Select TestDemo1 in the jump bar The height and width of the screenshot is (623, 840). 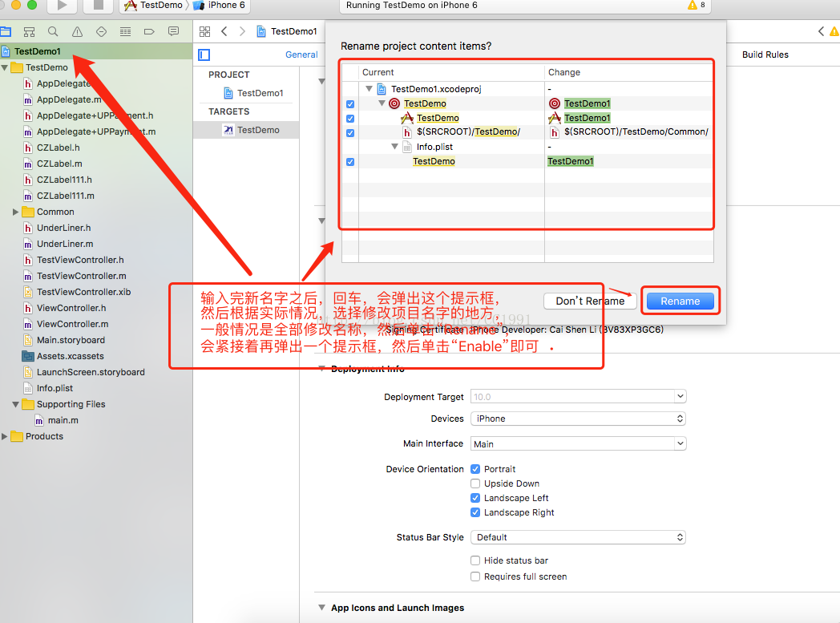[287, 31]
